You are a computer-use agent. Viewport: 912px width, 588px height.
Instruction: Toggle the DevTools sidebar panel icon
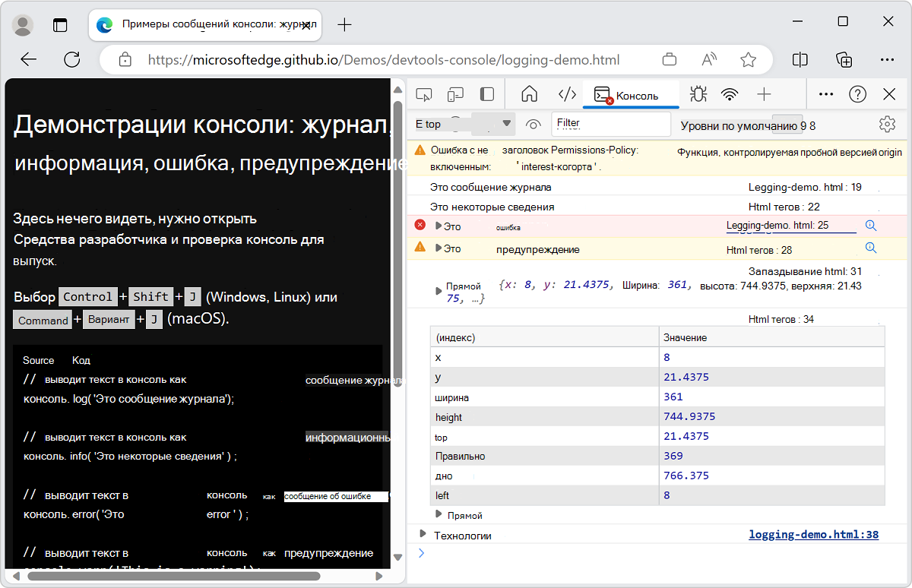(487, 94)
